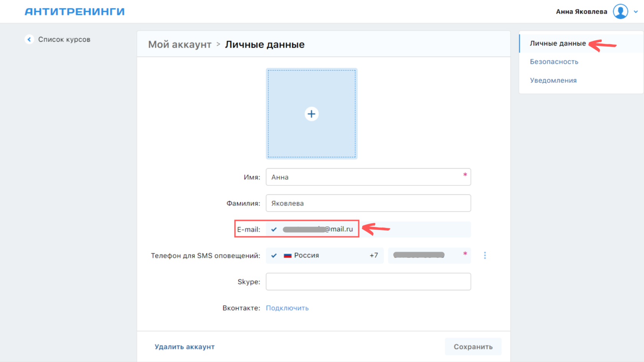This screenshot has width=644, height=362.
Task: Click the plus icon to upload photo
Action: [x=312, y=114]
